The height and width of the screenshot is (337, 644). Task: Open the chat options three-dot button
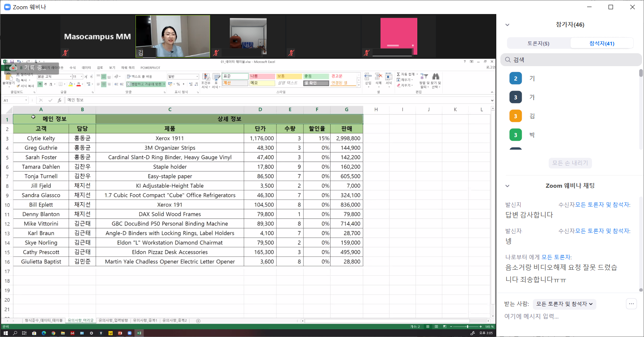point(631,304)
